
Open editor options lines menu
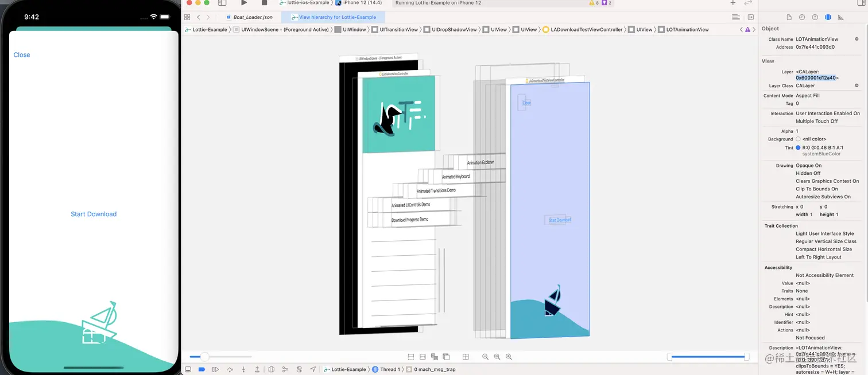(736, 17)
